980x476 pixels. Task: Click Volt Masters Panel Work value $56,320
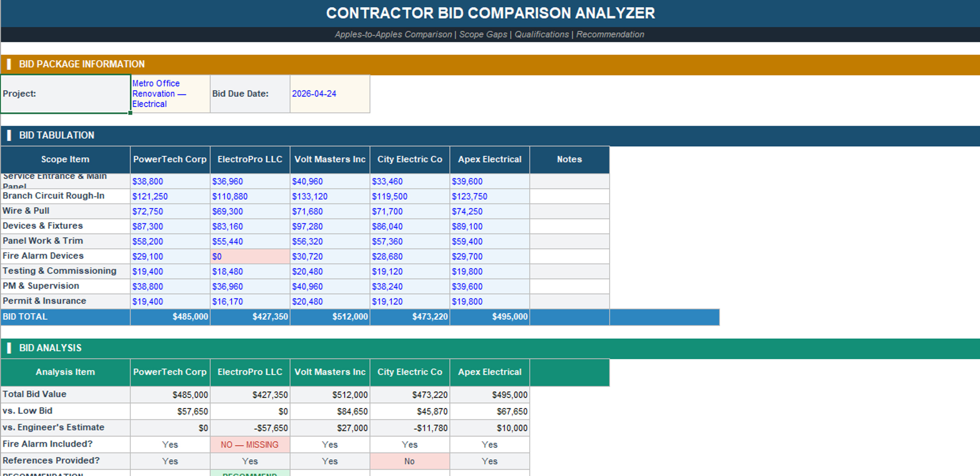[x=330, y=241]
